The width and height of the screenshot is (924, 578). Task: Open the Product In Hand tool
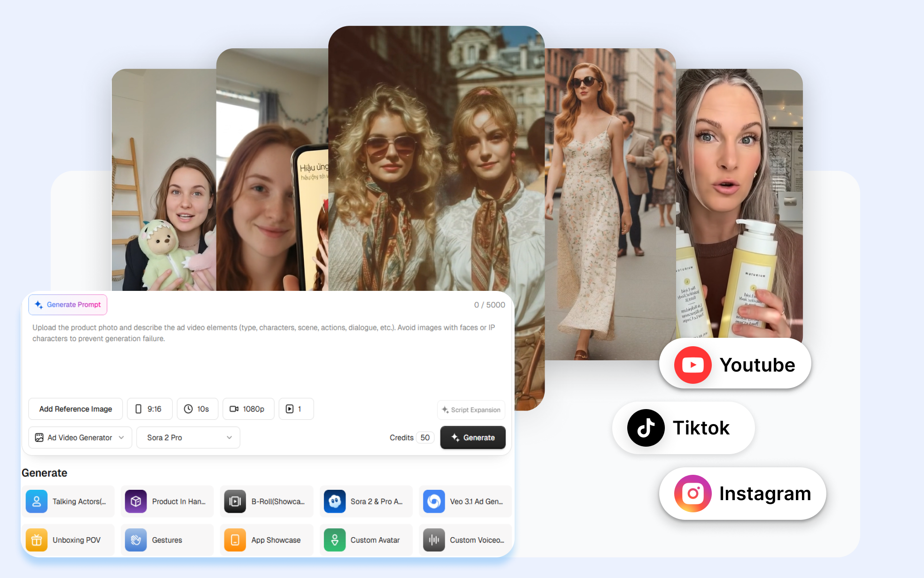tap(167, 502)
